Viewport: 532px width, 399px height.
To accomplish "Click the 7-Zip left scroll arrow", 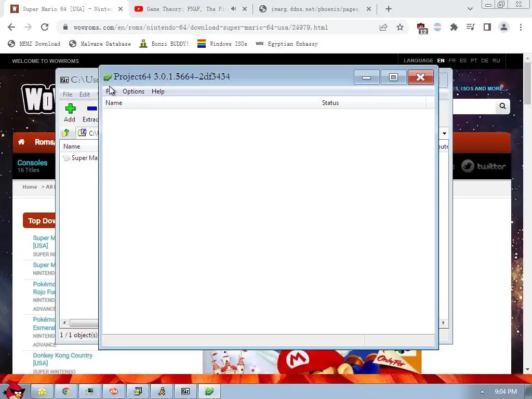I will (x=64, y=323).
